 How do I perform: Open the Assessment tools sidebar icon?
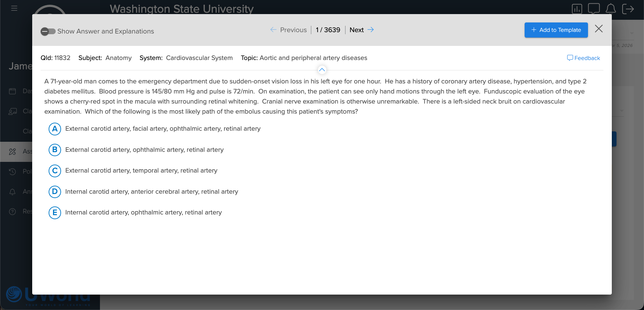pos(12,151)
